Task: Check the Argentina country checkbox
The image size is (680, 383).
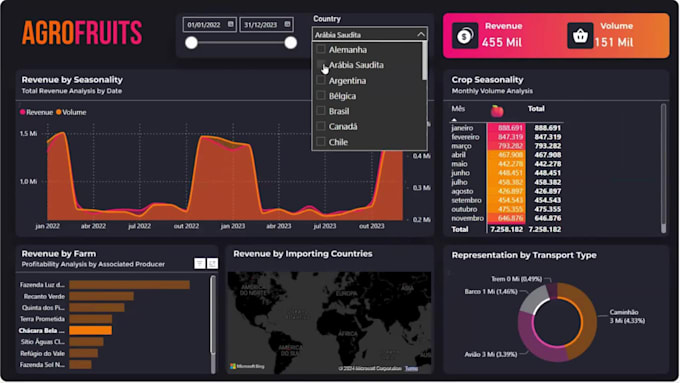Action: [321, 80]
